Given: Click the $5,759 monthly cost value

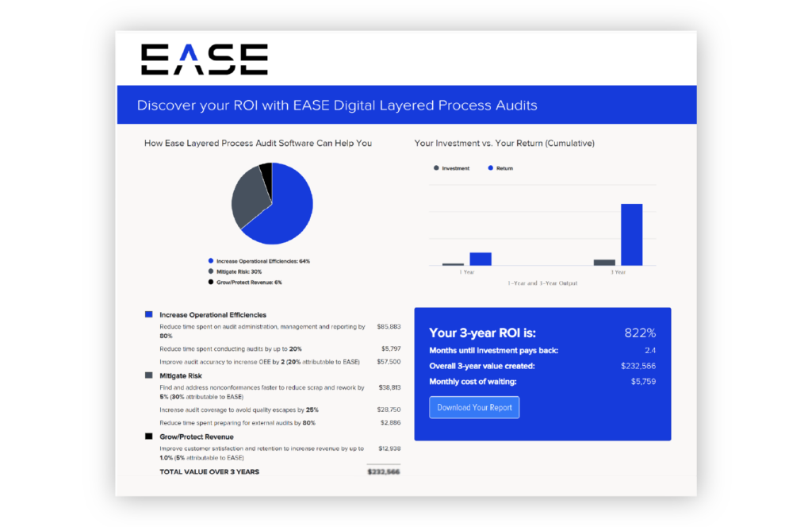Looking at the screenshot, I should click(x=643, y=382).
